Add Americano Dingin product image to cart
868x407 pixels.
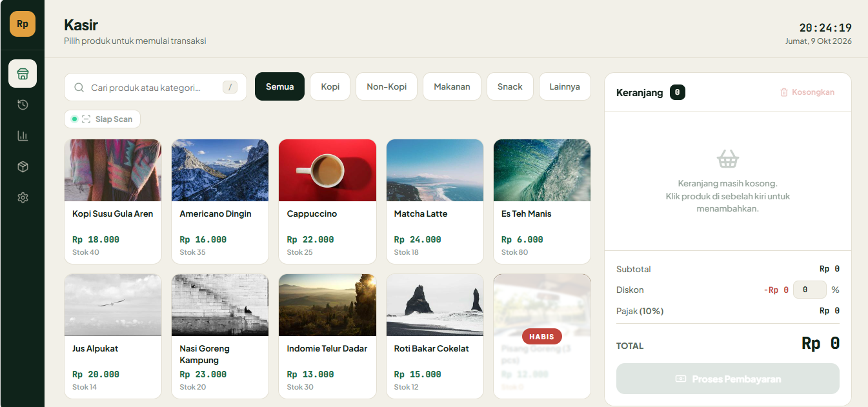(x=220, y=170)
